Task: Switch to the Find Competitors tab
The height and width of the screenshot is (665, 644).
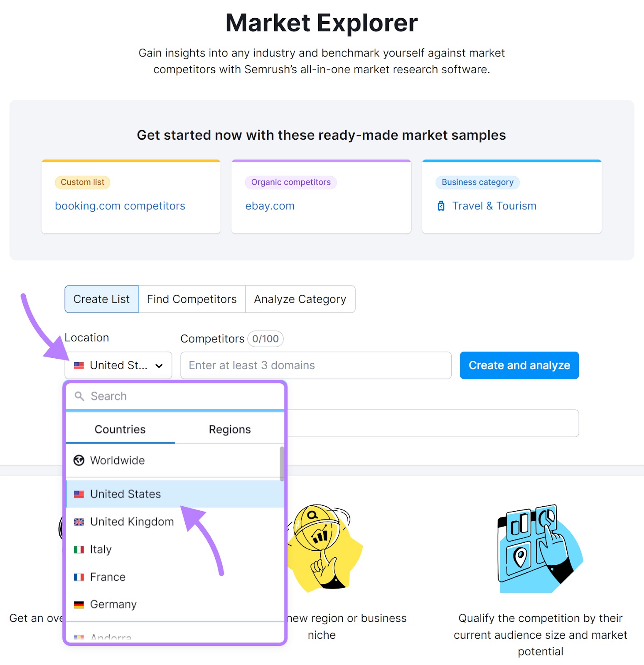Action: point(192,299)
